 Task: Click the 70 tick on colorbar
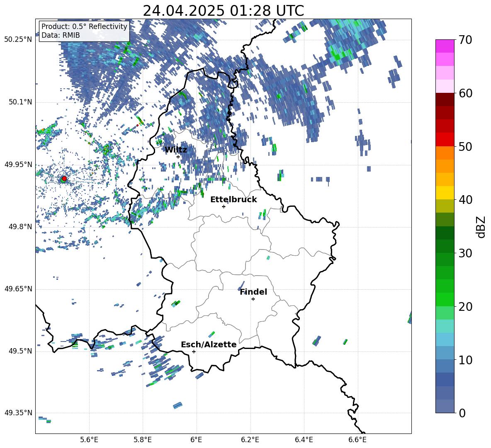465,40
